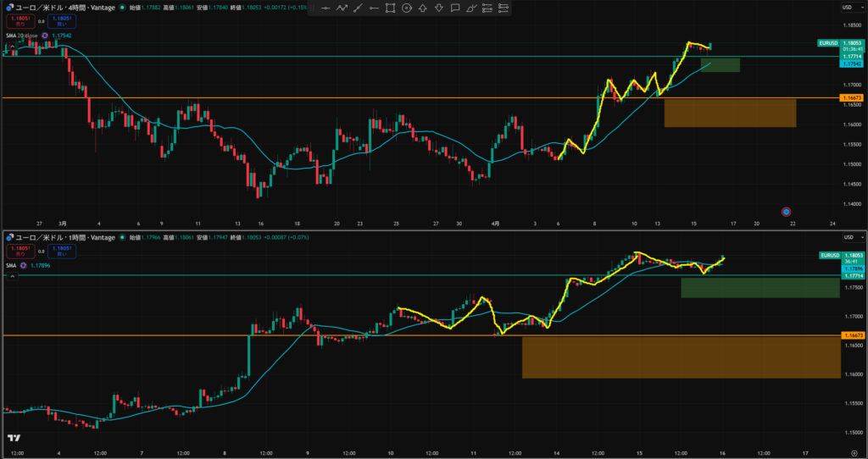Click the orange 1.16673 price label on upper chart
The width and height of the screenshot is (868, 459).
(851, 98)
